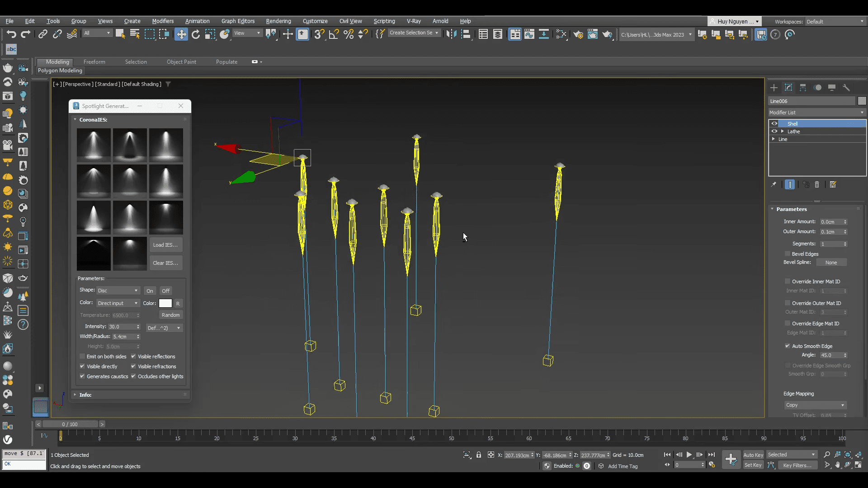Enable the Bevel Edges checkbox

[x=788, y=253]
